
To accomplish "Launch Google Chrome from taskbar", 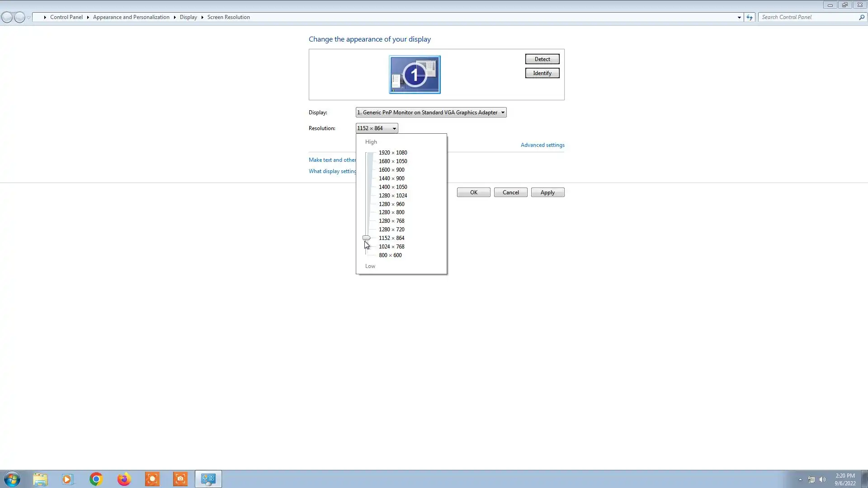I will pyautogui.click(x=96, y=479).
